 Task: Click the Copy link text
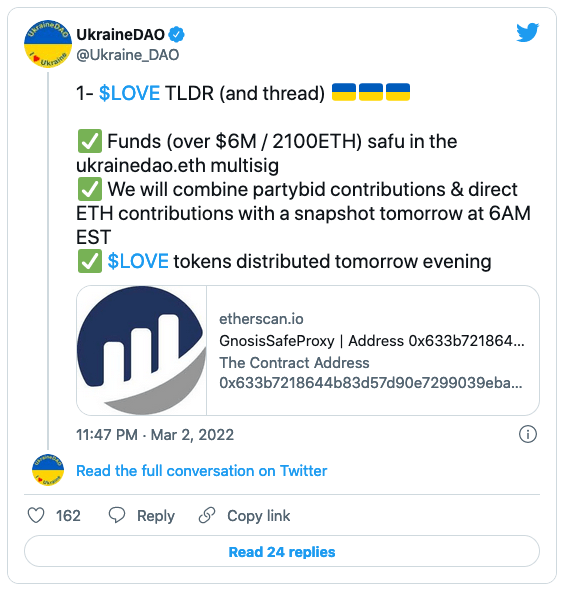click(x=259, y=516)
